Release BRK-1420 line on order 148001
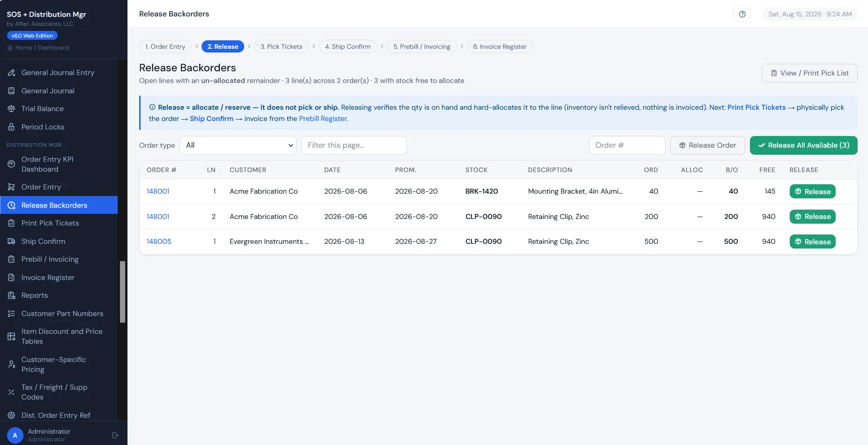This screenshot has width=868, height=445. point(813,191)
